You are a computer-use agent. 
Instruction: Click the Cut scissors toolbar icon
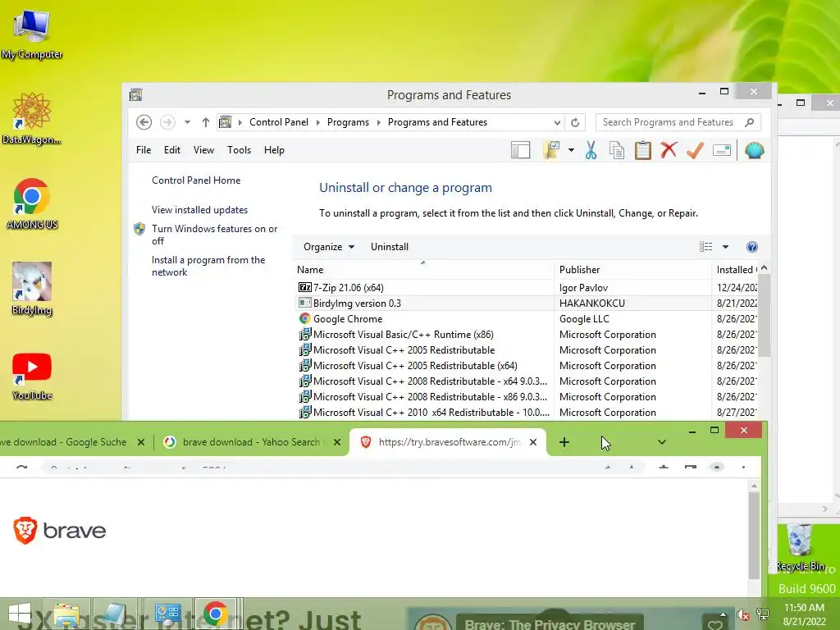click(x=591, y=151)
